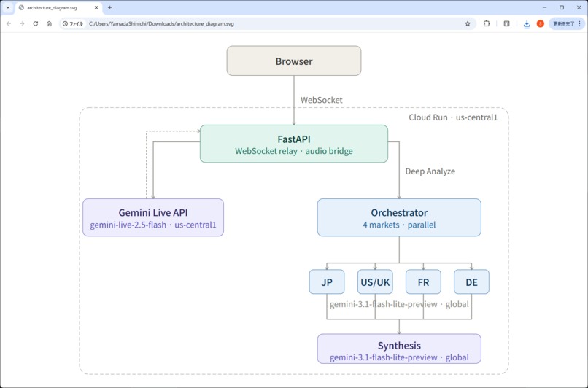Click the address bar file path
The height and width of the screenshot is (388, 588).
[x=161, y=23]
